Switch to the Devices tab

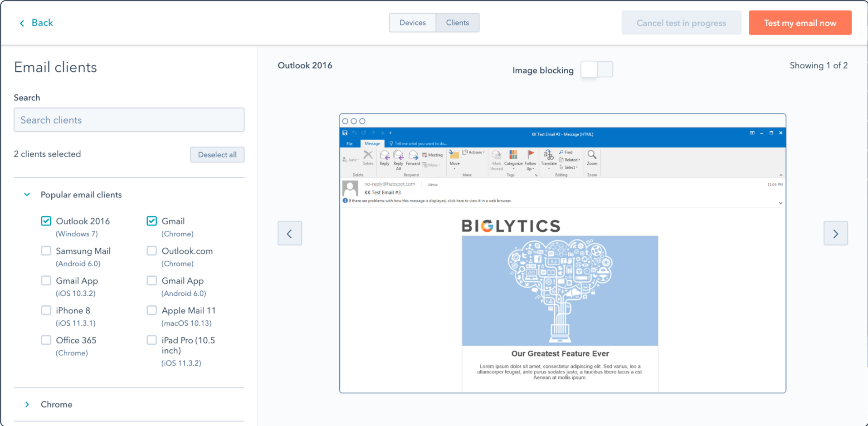(412, 22)
